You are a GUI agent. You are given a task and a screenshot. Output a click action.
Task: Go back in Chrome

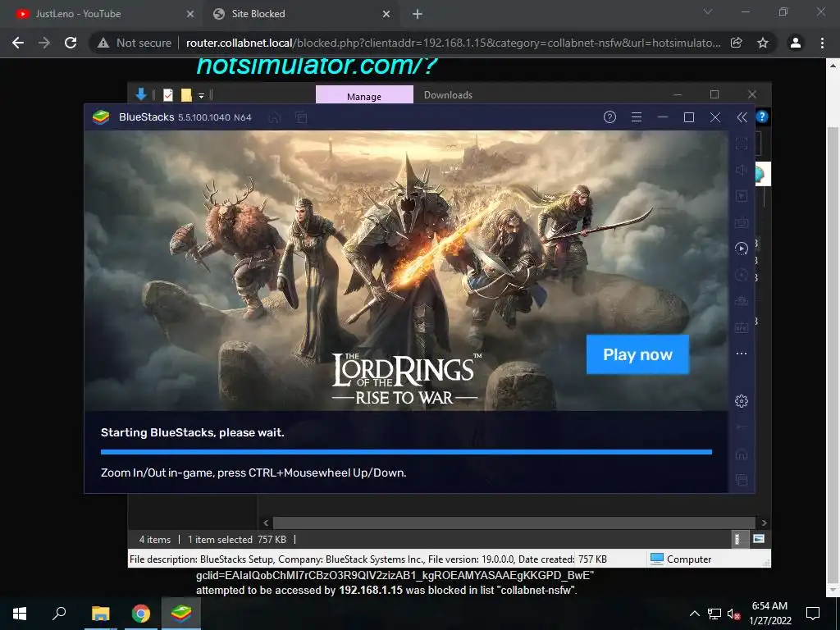tap(18, 43)
